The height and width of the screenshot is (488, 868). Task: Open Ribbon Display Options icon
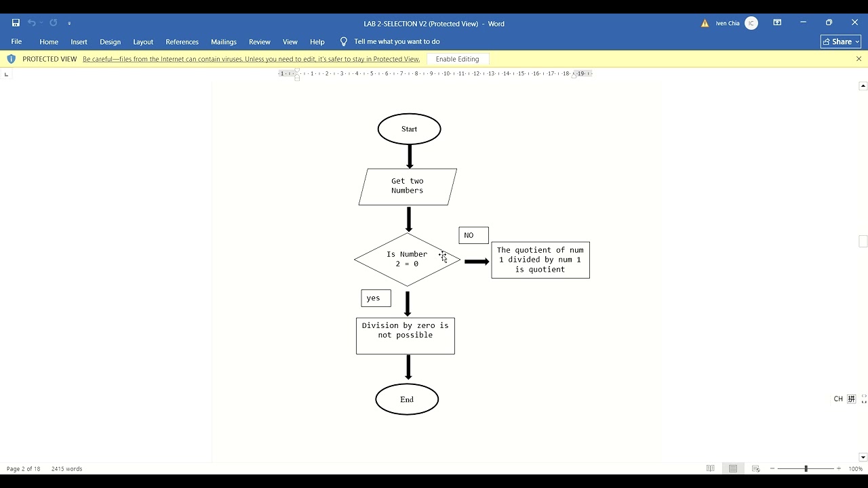click(777, 22)
